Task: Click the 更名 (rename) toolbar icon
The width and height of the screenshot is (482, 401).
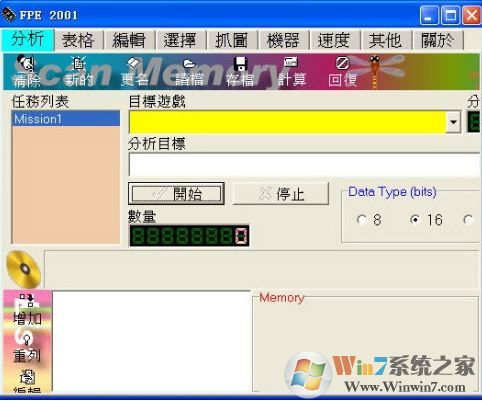Action: point(134,71)
